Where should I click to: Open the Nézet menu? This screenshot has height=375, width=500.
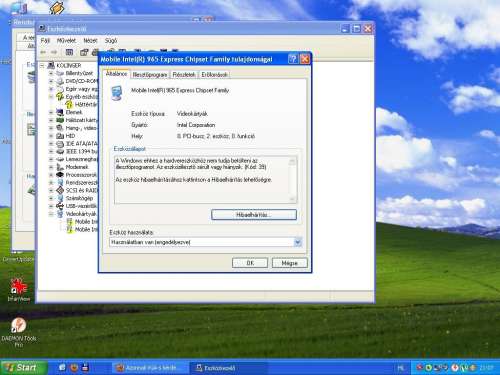point(90,41)
